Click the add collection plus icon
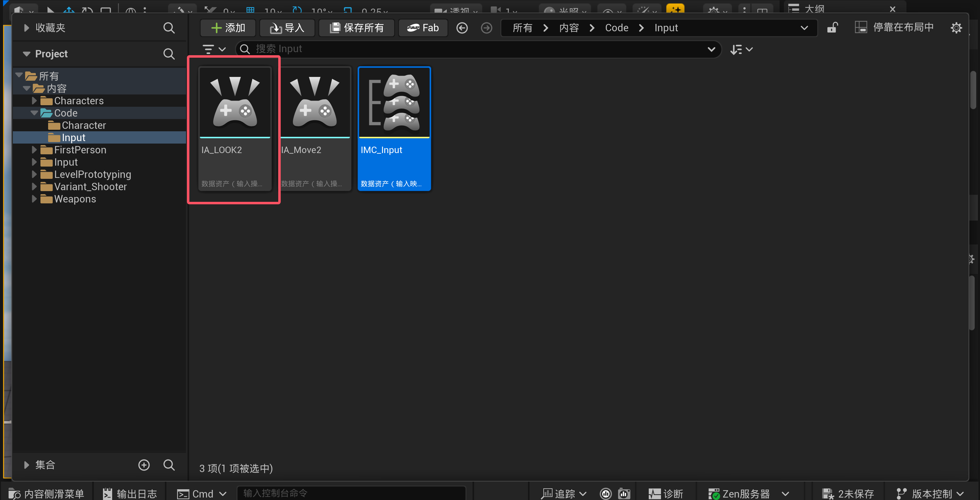Image resolution: width=980 pixels, height=500 pixels. point(144,465)
